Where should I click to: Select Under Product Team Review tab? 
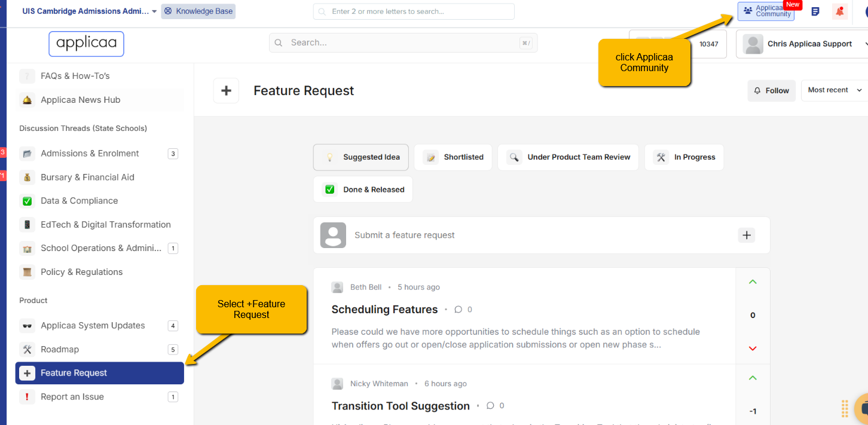[568, 157]
